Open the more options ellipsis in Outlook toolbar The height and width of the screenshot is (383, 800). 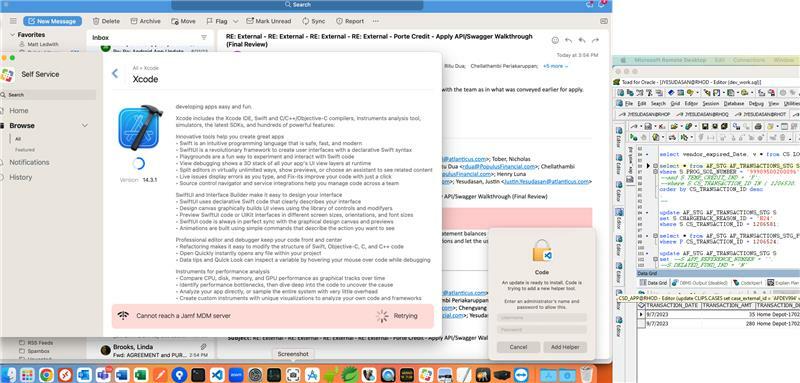(376, 21)
